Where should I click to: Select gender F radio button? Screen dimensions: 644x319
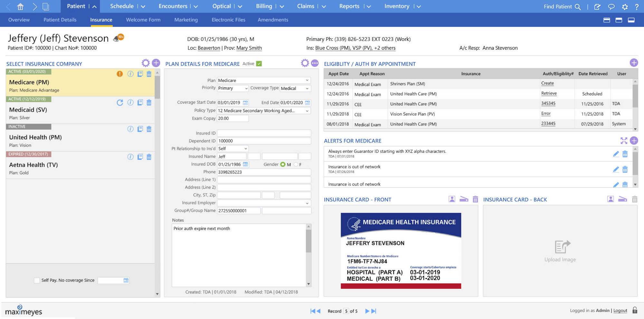pyautogui.click(x=296, y=164)
